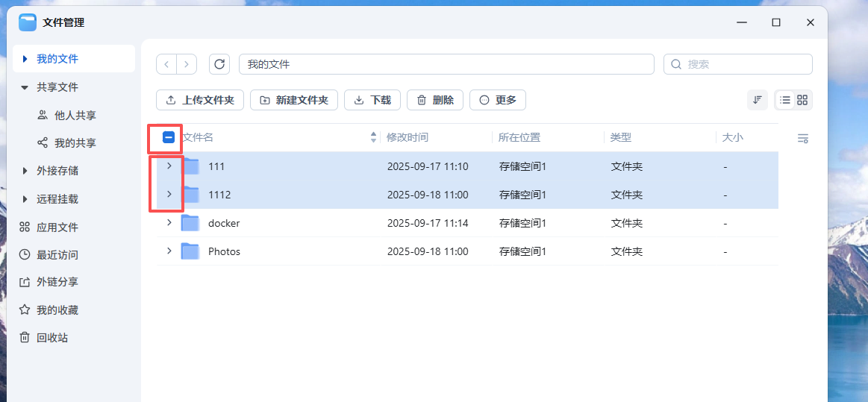Sort by file name using header arrows

click(374, 137)
